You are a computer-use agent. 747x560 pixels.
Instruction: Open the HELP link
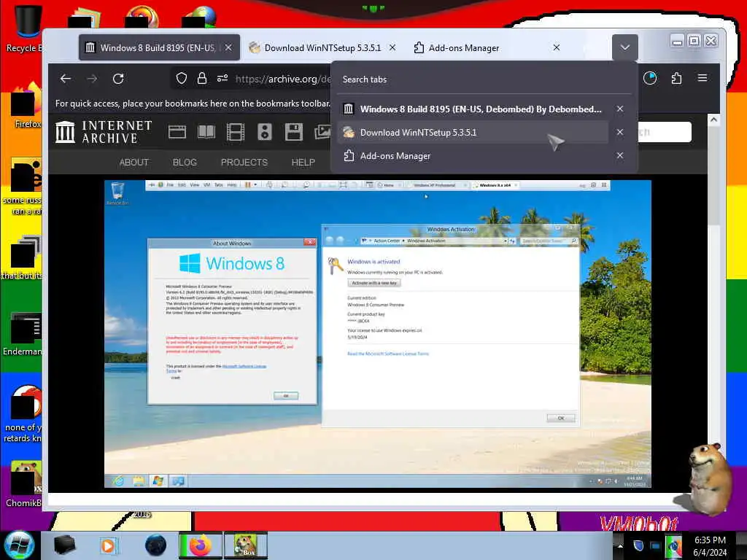pyautogui.click(x=303, y=163)
